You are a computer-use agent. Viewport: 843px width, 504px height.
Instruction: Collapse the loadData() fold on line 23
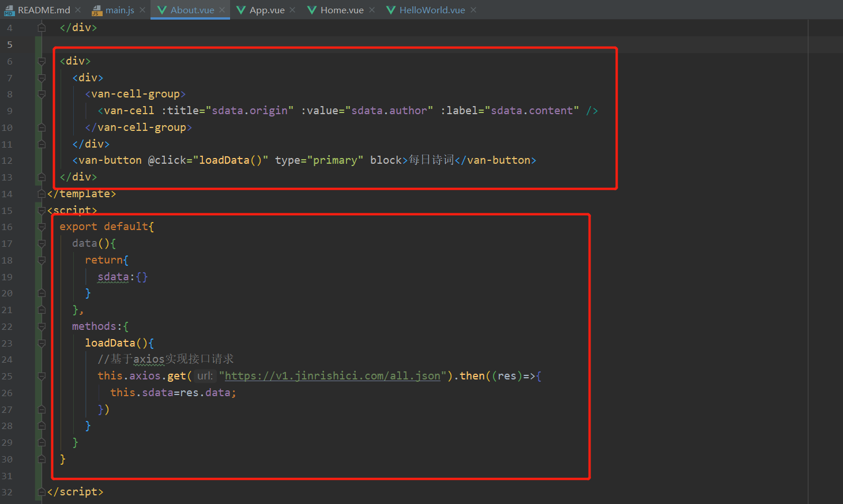tap(42, 343)
